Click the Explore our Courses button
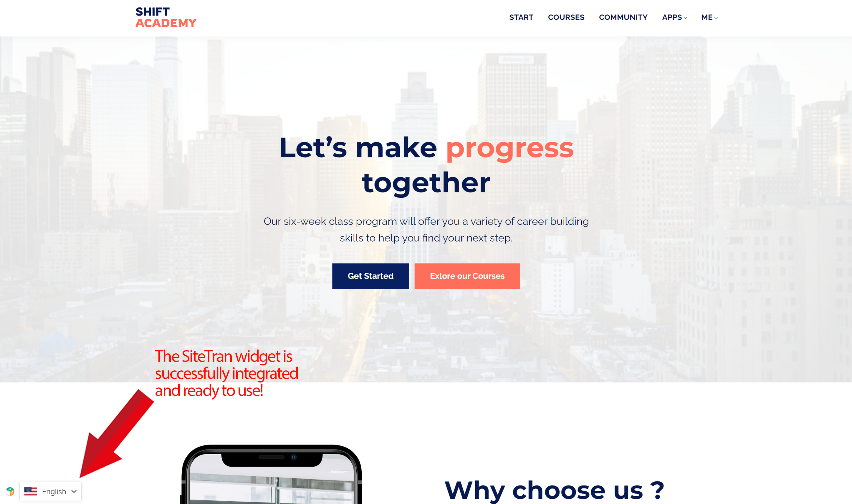The width and height of the screenshot is (852, 504). [467, 276]
